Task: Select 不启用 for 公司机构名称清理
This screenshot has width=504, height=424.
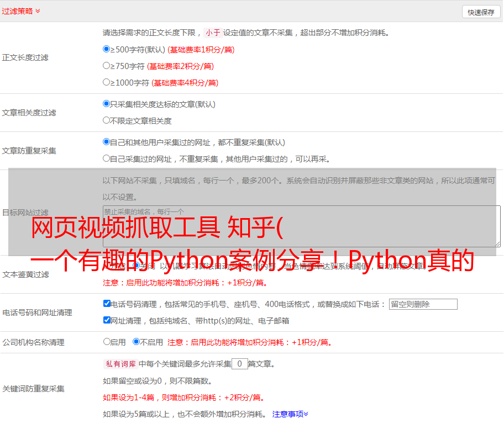Action: coord(136,342)
